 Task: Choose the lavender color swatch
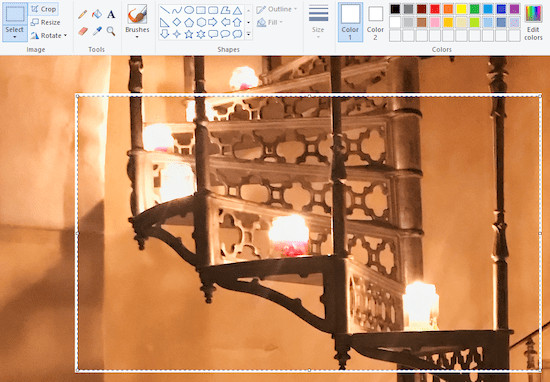pos(515,22)
